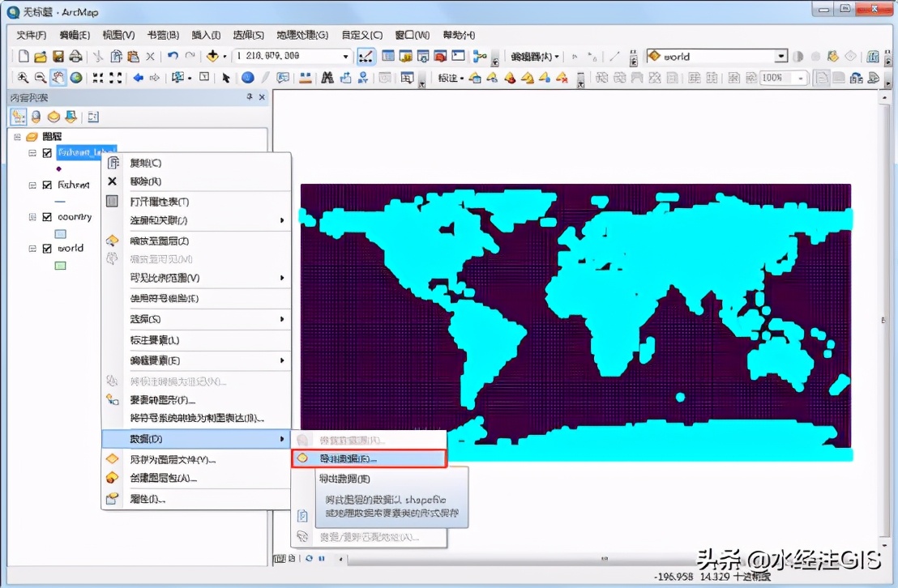This screenshot has height=588, width=898.
Task: Toggle visibility of the world layer
Action: 47,249
